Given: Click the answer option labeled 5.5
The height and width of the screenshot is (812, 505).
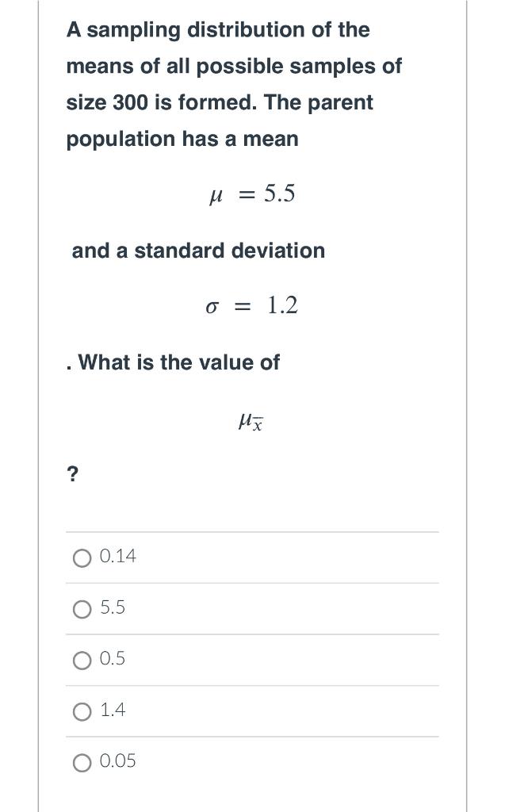Looking at the screenshot, I should [113, 607].
